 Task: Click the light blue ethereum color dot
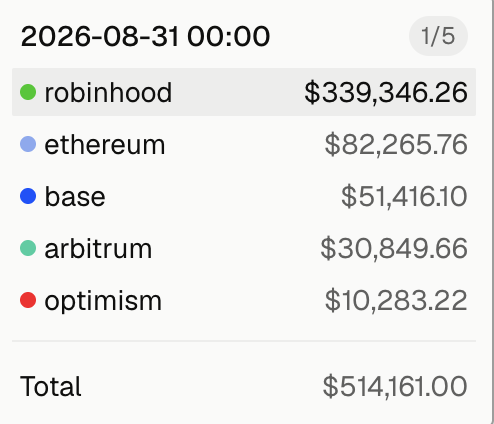(x=28, y=144)
